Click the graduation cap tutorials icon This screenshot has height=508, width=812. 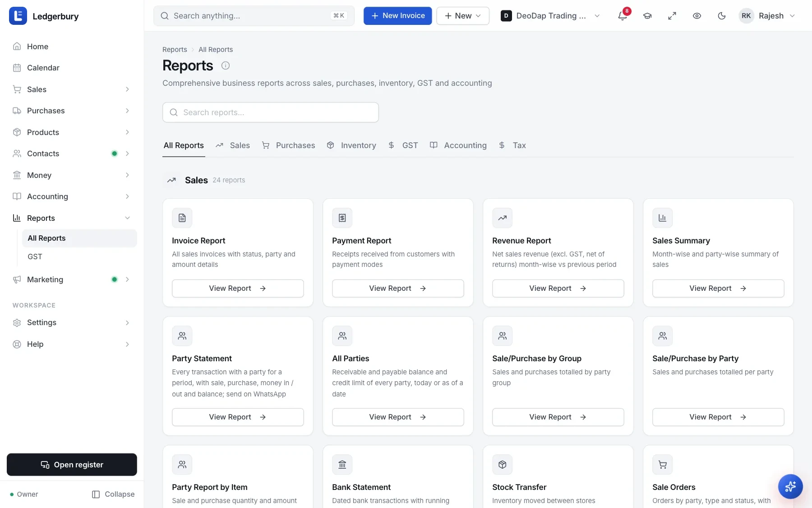pos(647,16)
